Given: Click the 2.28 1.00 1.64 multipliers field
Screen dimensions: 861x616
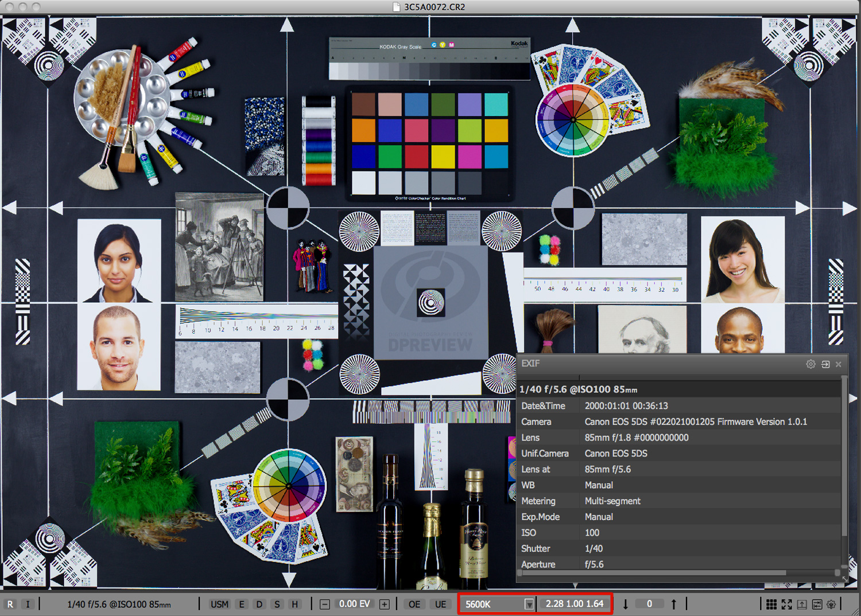Looking at the screenshot, I should [575, 604].
